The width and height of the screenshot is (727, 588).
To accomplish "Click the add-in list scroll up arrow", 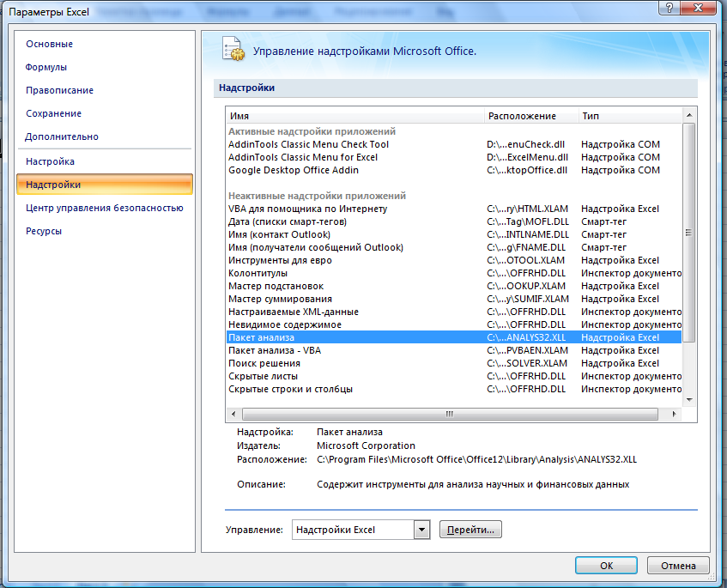I will (x=689, y=115).
